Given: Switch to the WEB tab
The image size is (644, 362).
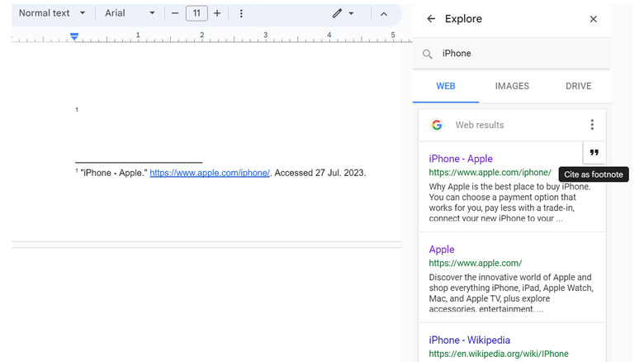Looking at the screenshot, I should pos(446,86).
